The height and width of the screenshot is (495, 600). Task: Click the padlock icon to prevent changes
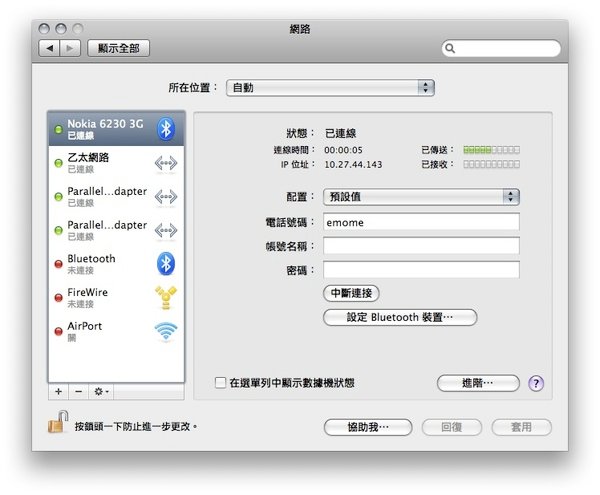click(x=58, y=422)
